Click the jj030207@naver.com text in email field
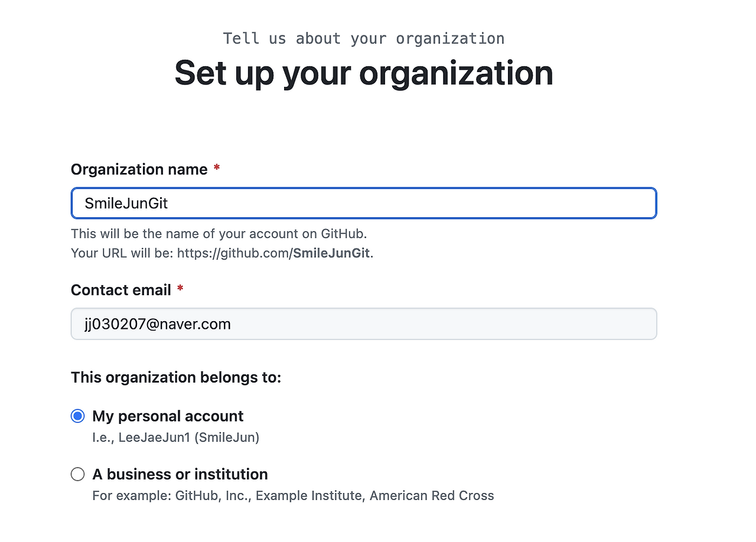The image size is (756, 542). [157, 324]
